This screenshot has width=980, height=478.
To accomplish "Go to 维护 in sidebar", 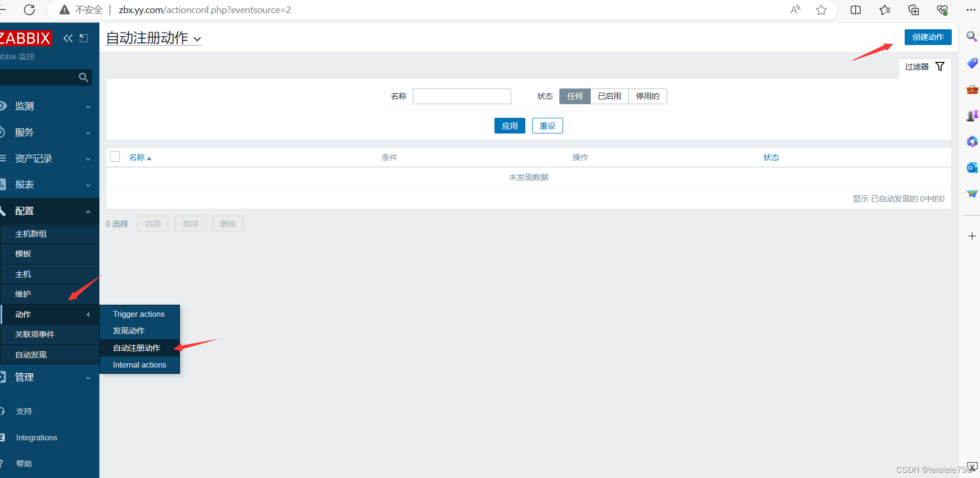I will pyautogui.click(x=50, y=294).
